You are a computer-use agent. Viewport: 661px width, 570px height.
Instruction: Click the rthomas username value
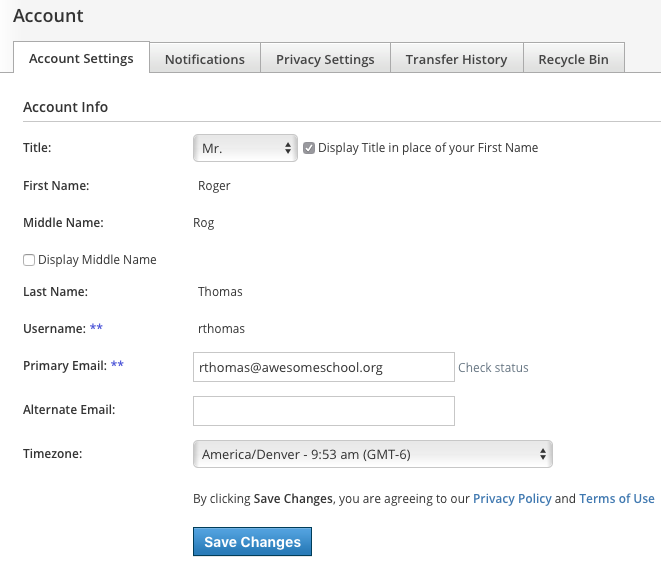221,328
